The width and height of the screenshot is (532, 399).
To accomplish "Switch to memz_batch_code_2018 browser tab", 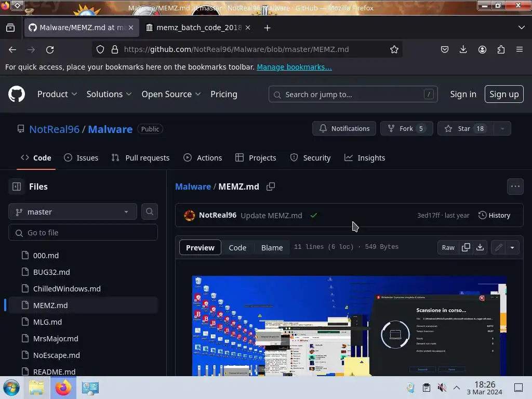I will (x=198, y=28).
